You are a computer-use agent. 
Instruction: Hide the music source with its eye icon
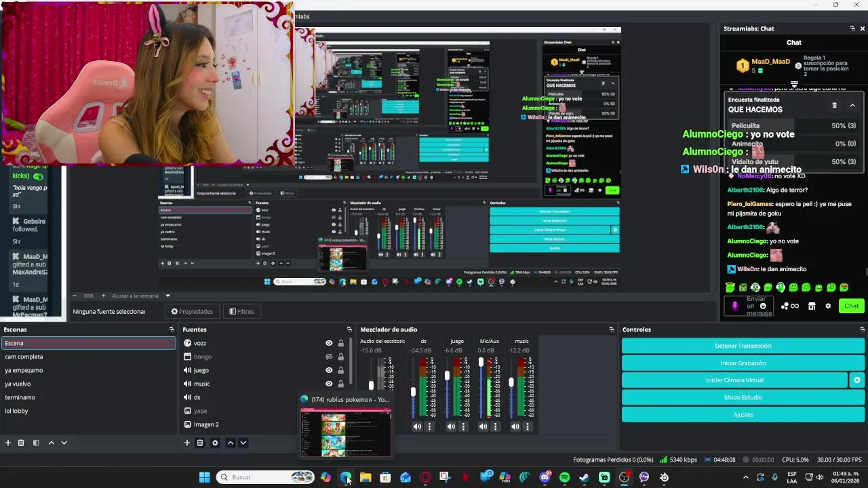point(329,384)
